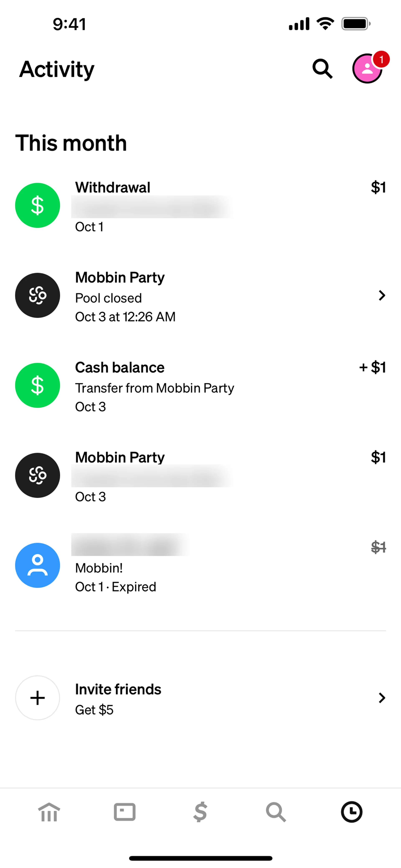Tap the green dollar icon beside Withdrawal
The height and width of the screenshot is (868, 401).
tap(37, 205)
